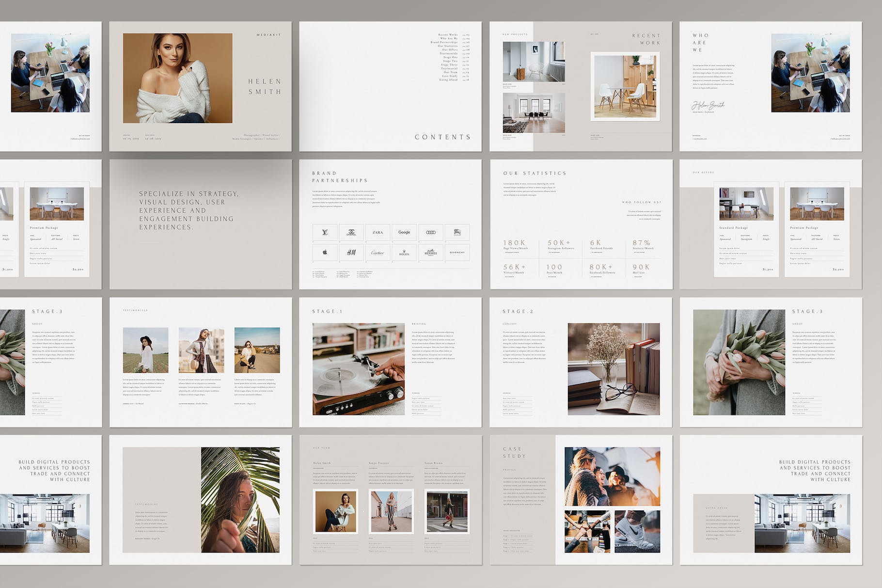
Task: Click the Standard Package card title
Action: (733, 227)
